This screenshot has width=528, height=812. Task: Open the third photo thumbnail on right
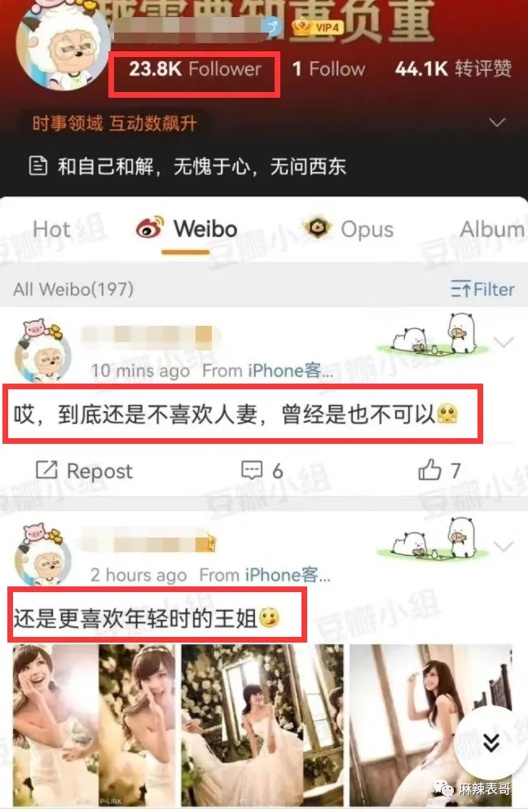pos(431,725)
